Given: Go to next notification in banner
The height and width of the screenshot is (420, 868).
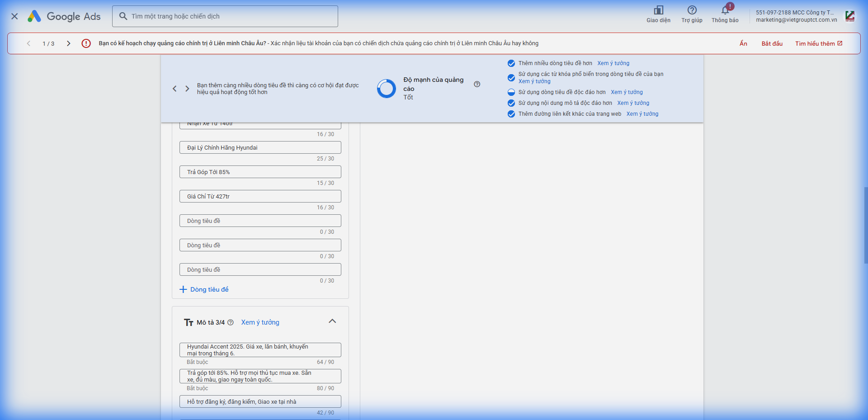Looking at the screenshot, I should [x=69, y=43].
